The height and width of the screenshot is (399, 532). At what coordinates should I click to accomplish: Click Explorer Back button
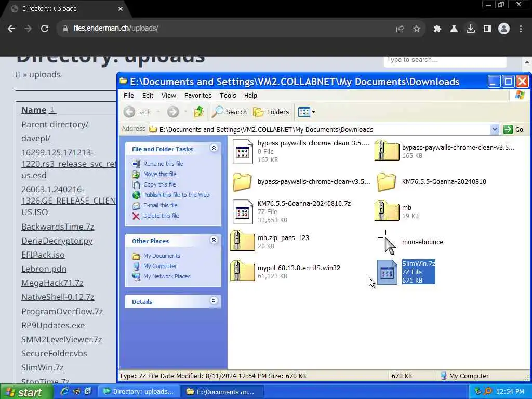point(137,112)
